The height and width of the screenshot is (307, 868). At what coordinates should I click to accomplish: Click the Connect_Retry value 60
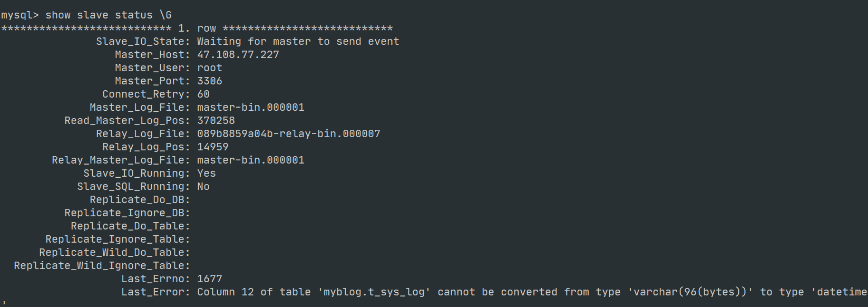tap(203, 94)
